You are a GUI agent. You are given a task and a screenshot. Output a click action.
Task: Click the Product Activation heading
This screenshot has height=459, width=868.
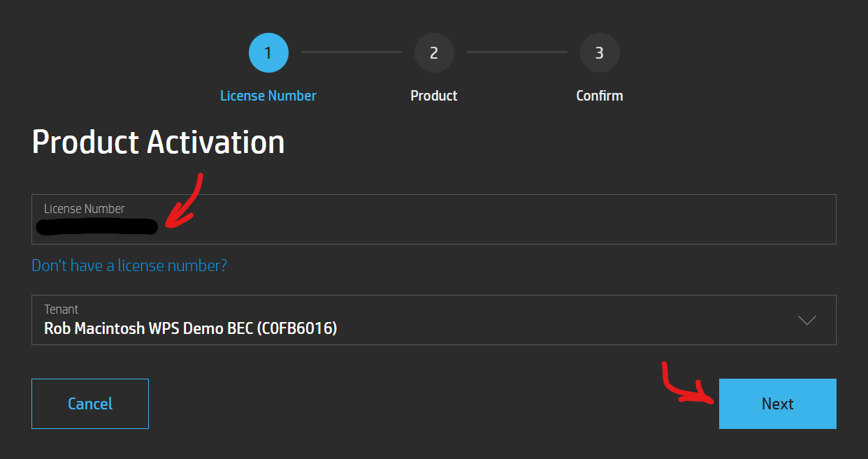tap(159, 142)
